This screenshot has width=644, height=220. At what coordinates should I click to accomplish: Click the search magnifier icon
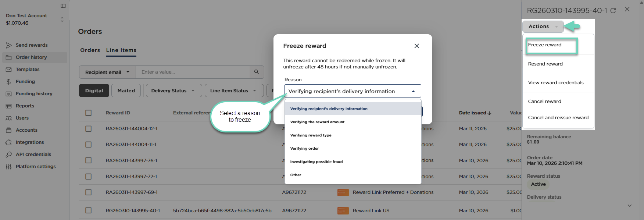click(257, 72)
